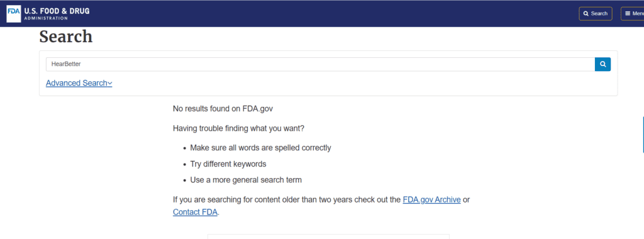Image resolution: width=644 pixels, height=239 pixels.
Task: Click the partially visible box at the page bottom
Action: (328, 236)
